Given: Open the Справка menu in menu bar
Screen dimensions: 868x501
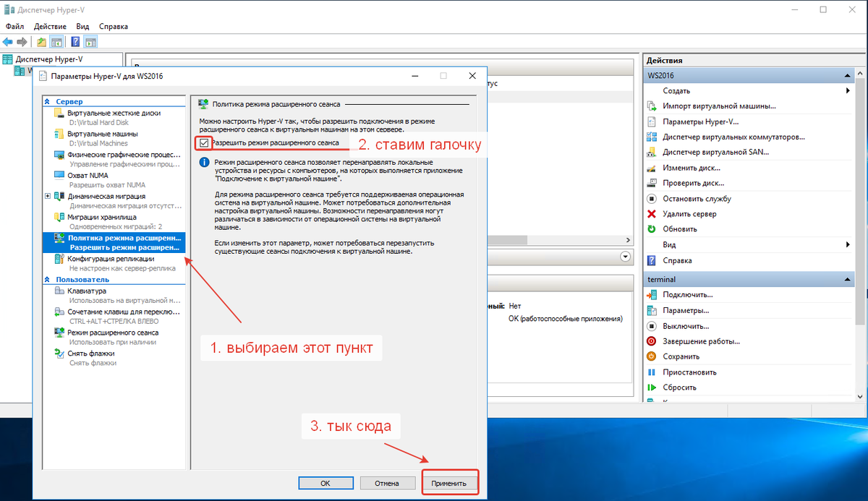Looking at the screenshot, I should pos(113,26).
